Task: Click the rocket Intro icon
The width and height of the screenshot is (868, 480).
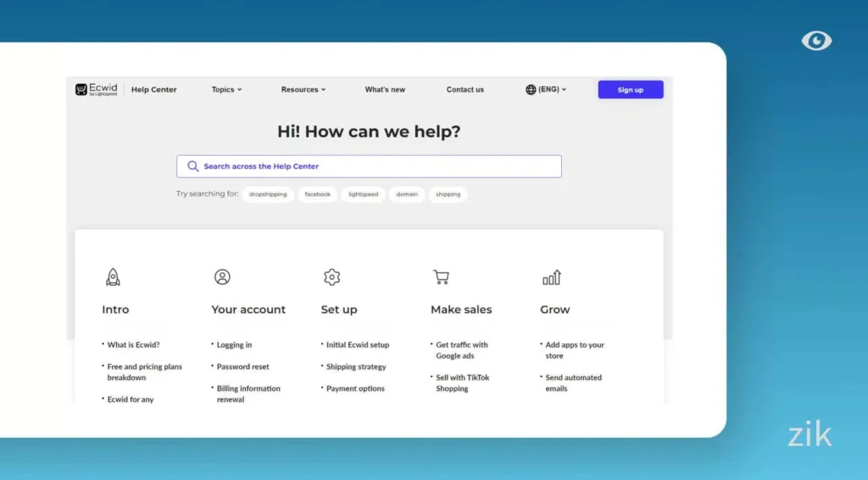Action: pyautogui.click(x=113, y=277)
